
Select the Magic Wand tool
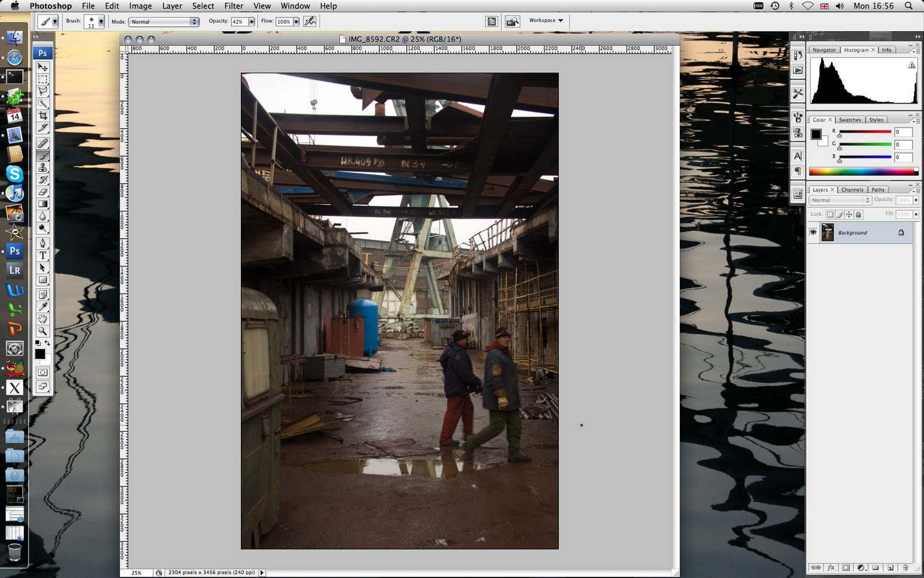pyautogui.click(x=43, y=104)
